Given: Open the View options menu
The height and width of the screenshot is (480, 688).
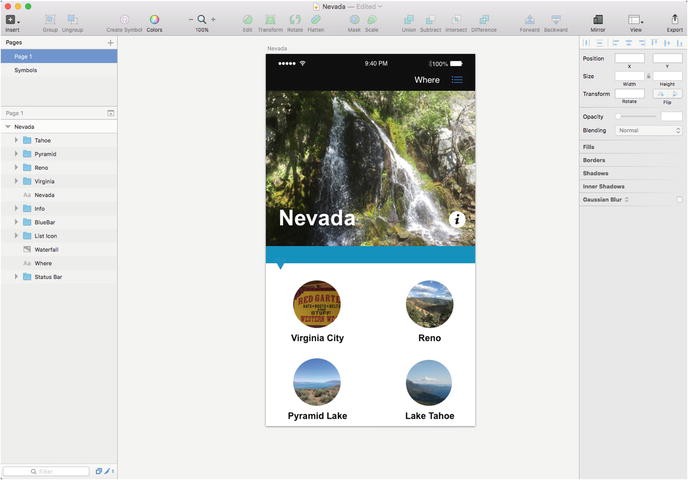Looking at the screenshot, I should [635, 20].
